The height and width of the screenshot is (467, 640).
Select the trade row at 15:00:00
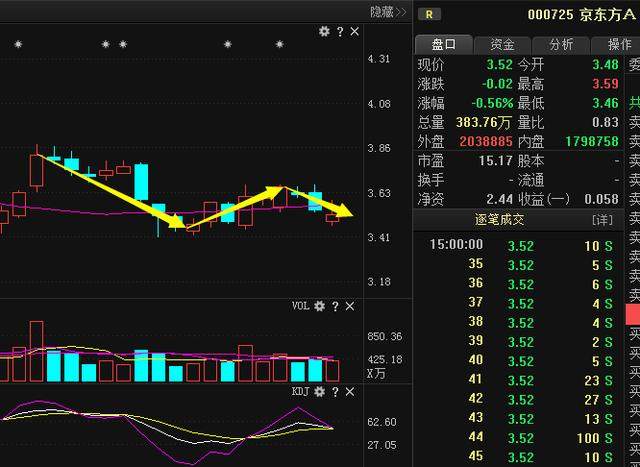[518, 245]
